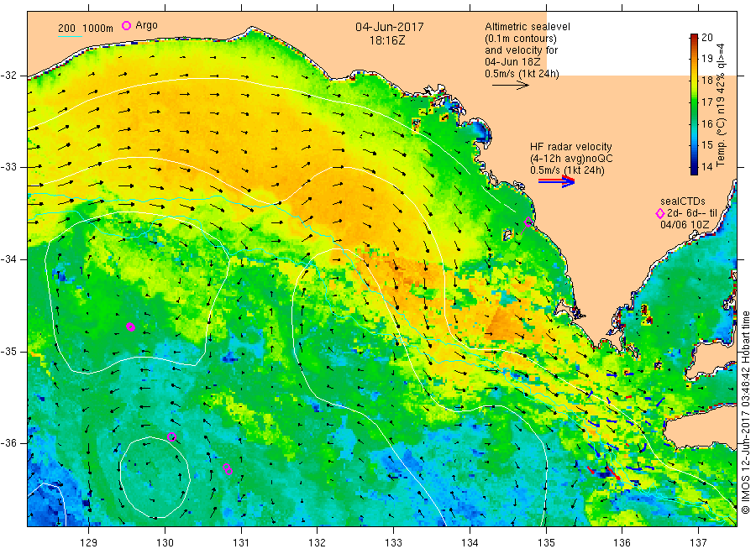756x554 pixels.
Task: Click the '132' longitude axis label
Action: coord(318,542)
